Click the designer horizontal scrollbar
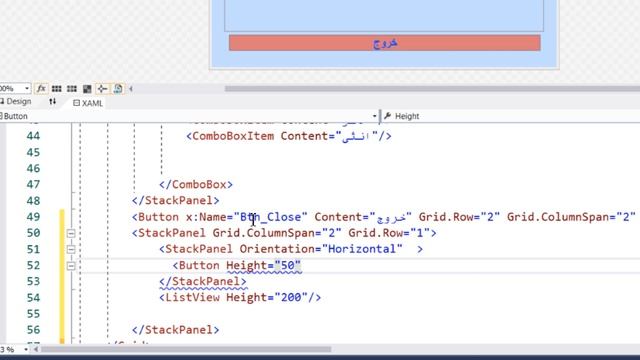This screenshot has width=640, height=360. [432, 89]
